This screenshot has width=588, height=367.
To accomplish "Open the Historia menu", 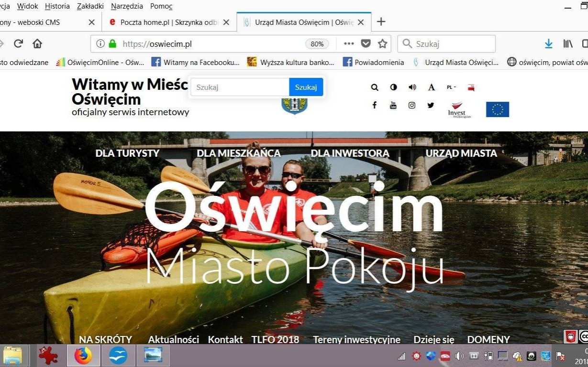I will (x=57, y=6).
